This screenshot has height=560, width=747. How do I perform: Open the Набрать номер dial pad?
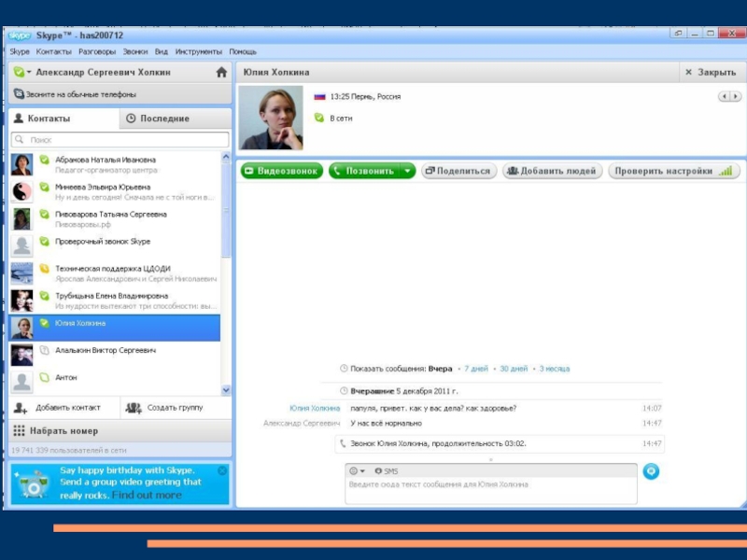click(120, 430)
